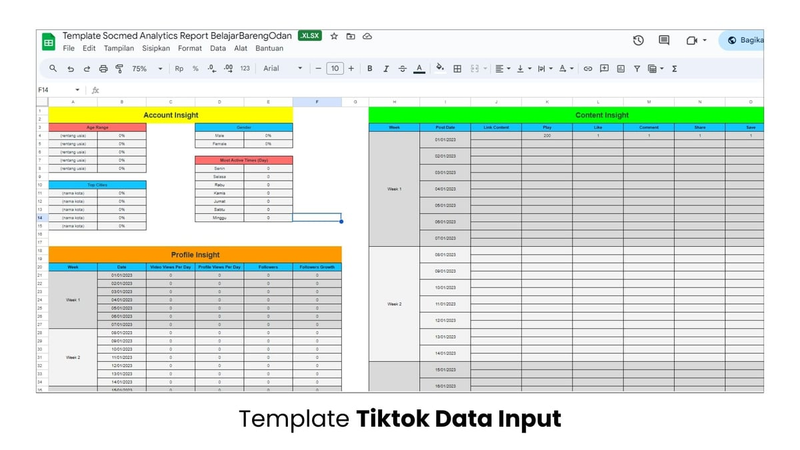
Task: Open the Arial font dropdown
Action: [283, 68]
